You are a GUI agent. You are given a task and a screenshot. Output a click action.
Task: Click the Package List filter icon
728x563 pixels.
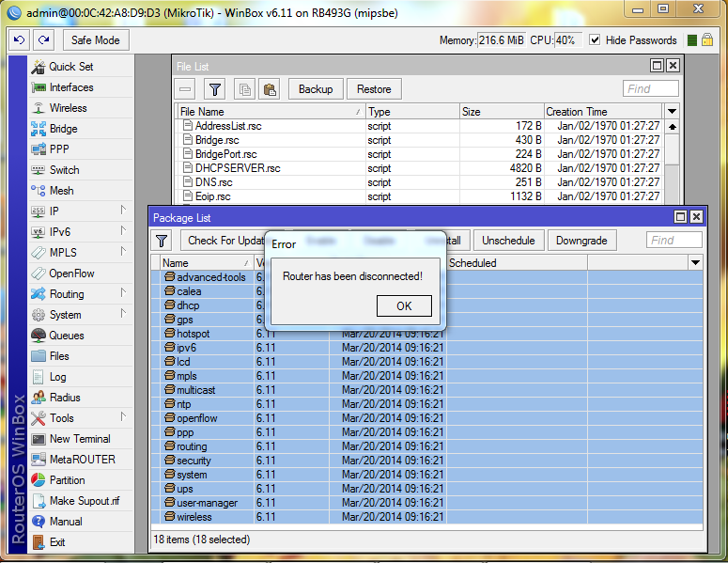(x=162, y=241)
